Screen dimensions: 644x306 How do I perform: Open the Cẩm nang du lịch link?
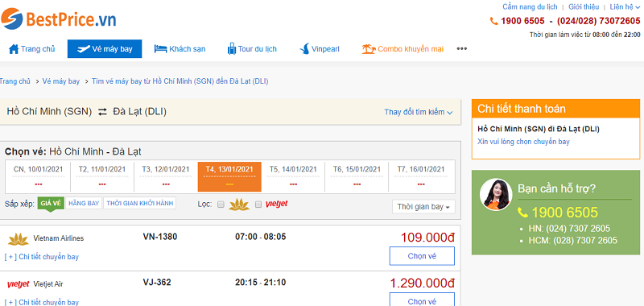click(x=530, y=7)
